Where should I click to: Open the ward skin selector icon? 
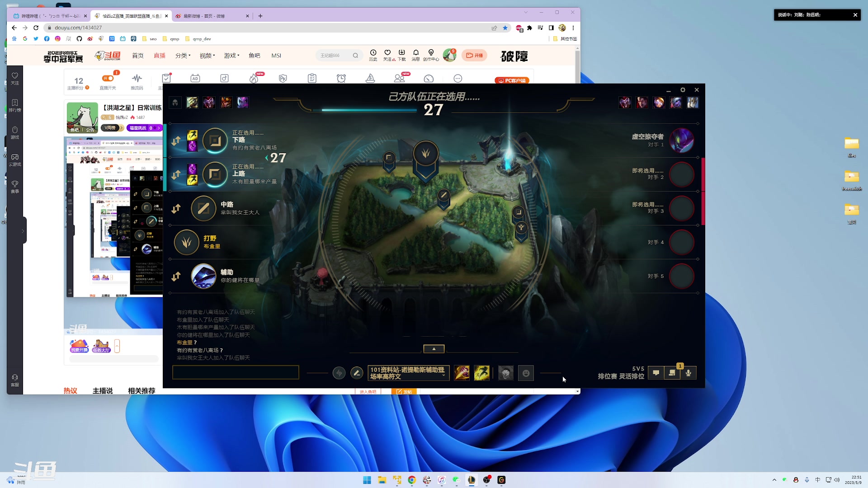tap(506, 373)
